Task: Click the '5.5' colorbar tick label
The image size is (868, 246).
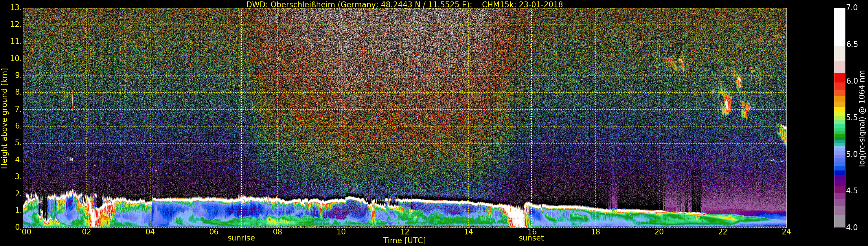Action: point(852,118)
